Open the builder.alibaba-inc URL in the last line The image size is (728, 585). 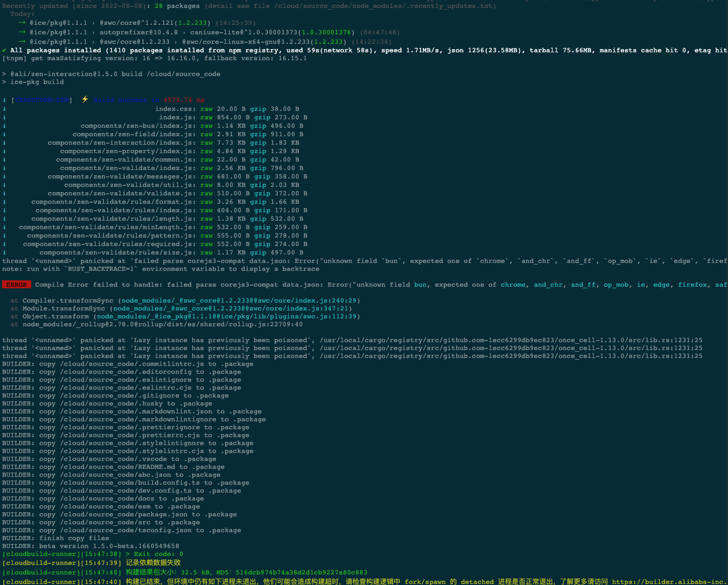(670, 582)
